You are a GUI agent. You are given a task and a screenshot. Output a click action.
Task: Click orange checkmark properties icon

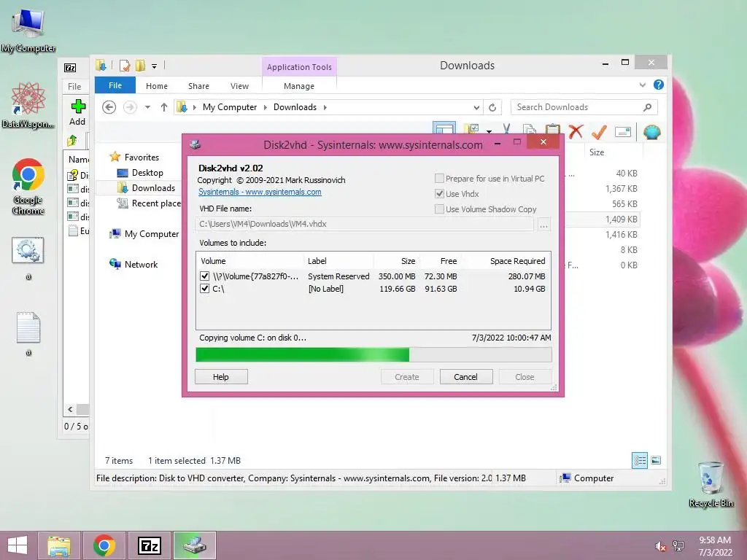599,132
